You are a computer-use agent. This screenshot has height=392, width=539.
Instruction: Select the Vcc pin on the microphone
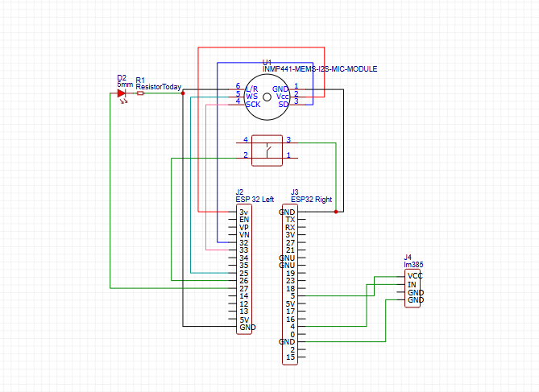282,97
